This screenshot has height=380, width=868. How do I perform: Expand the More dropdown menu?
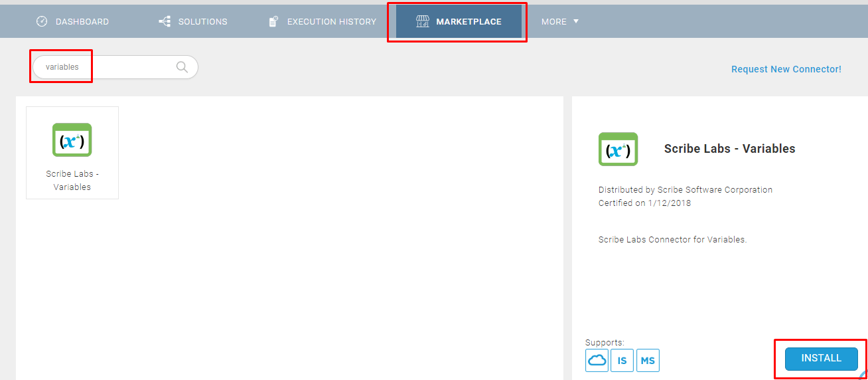click(560, 21)
